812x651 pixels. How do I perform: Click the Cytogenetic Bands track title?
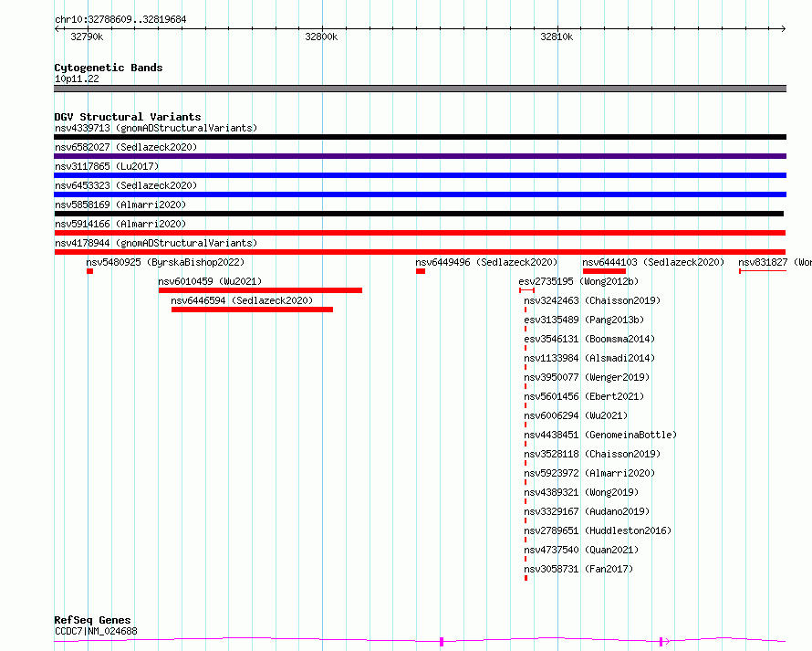pos(109,68)
